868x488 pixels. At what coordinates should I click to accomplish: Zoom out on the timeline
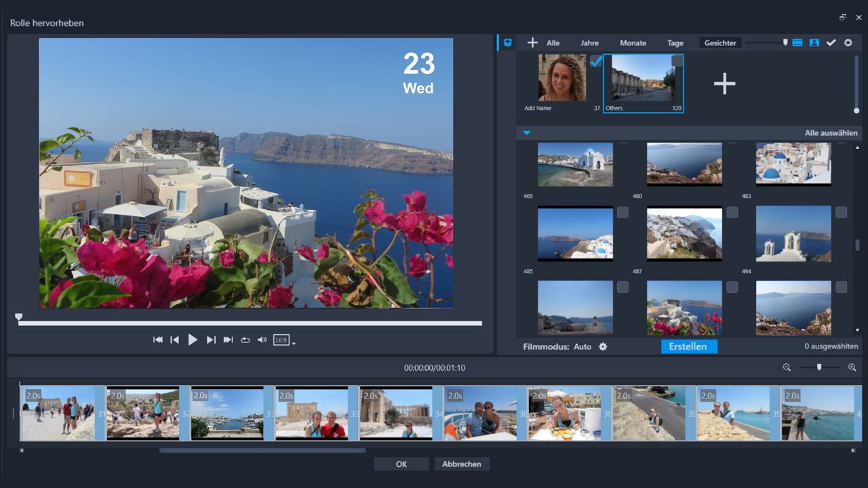point(787,367)
